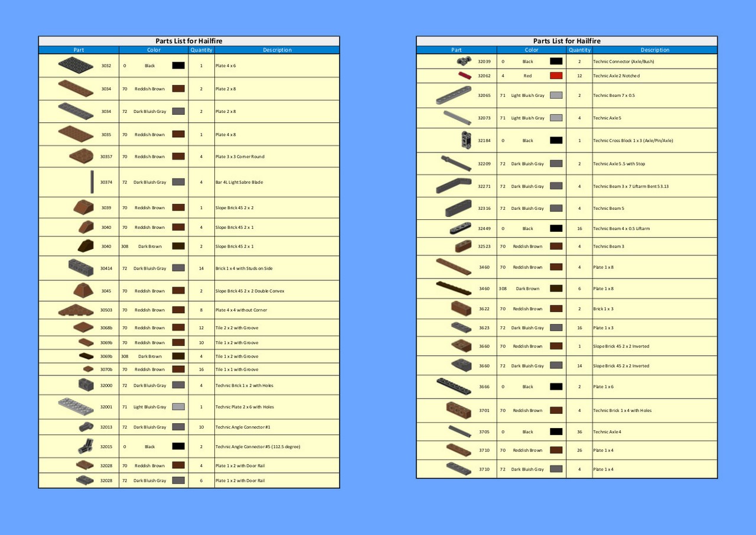756x535 pixels.
Task: Click the Bar 4L Light Sabre Blade image
Action: tap(92, 182)
